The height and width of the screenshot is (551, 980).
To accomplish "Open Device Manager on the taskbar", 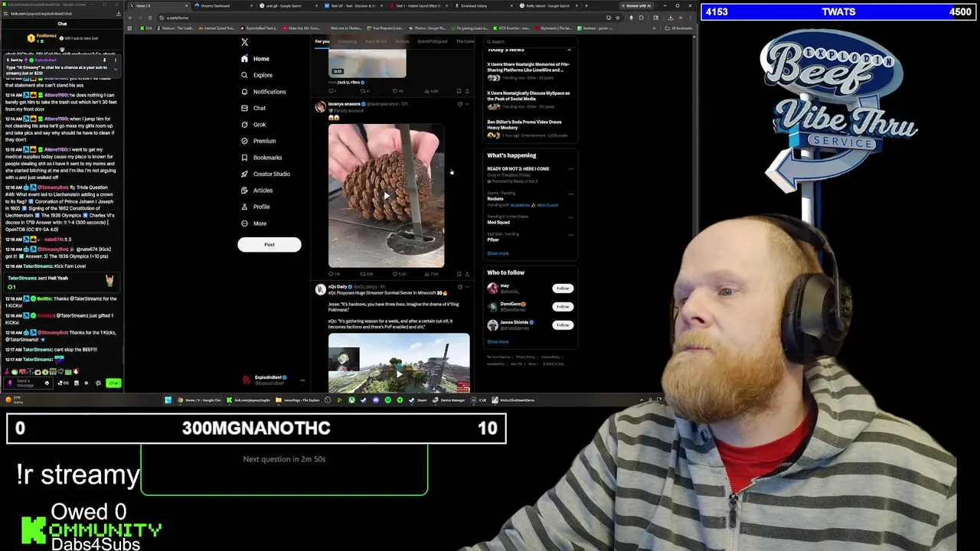I will pos(448,400).
